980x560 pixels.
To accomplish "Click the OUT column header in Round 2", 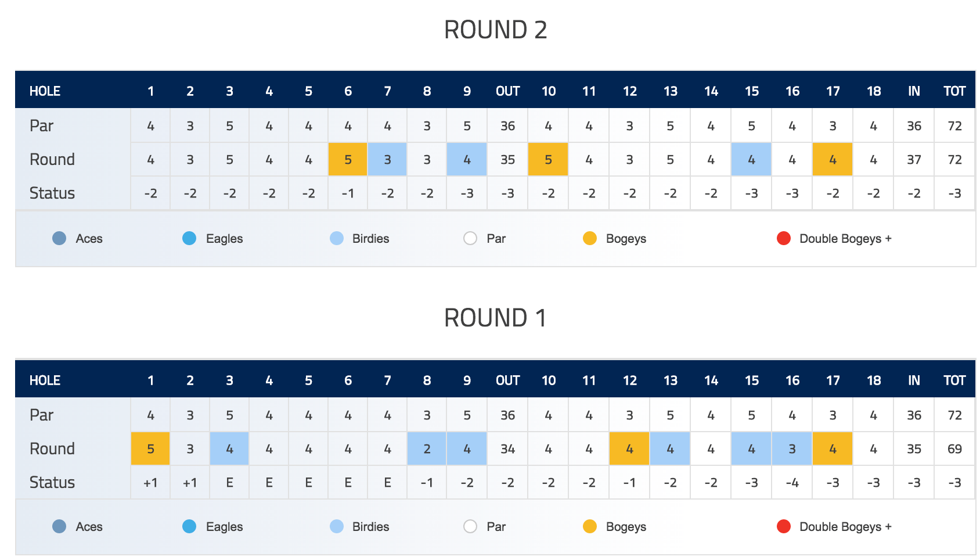I will point(507,91).
